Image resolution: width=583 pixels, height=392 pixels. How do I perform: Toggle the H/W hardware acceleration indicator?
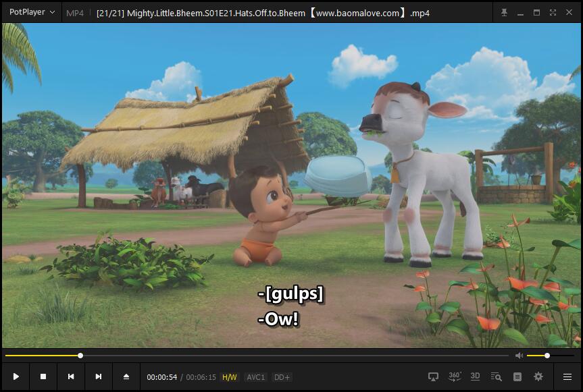click(x=230, y=378)
